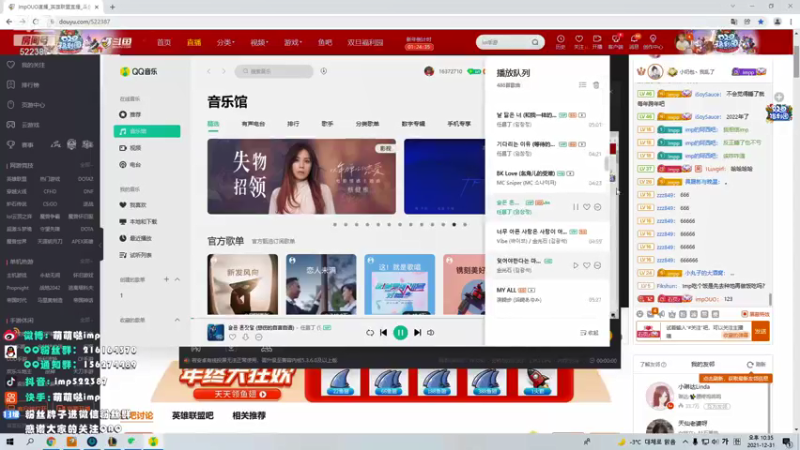800x450 pixels.
Task: Open the 失物招领 banner
Action: click(x=302, y=177)
